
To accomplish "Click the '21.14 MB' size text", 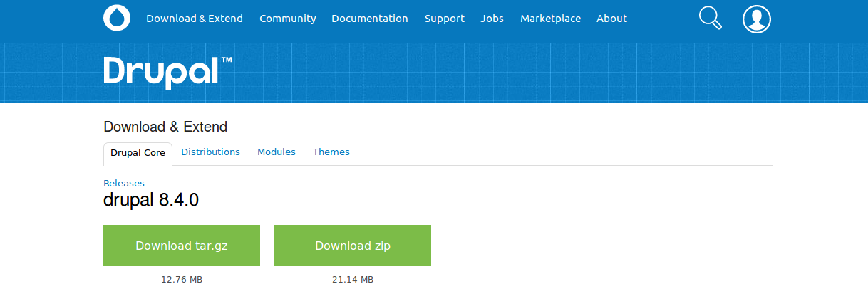I will pyautogui.click(x=353, y=280).
